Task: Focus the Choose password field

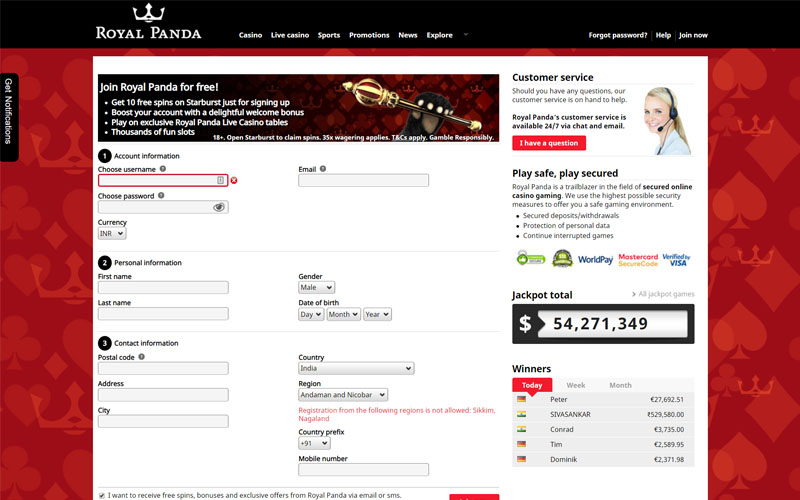Action: tap(163, 207)
